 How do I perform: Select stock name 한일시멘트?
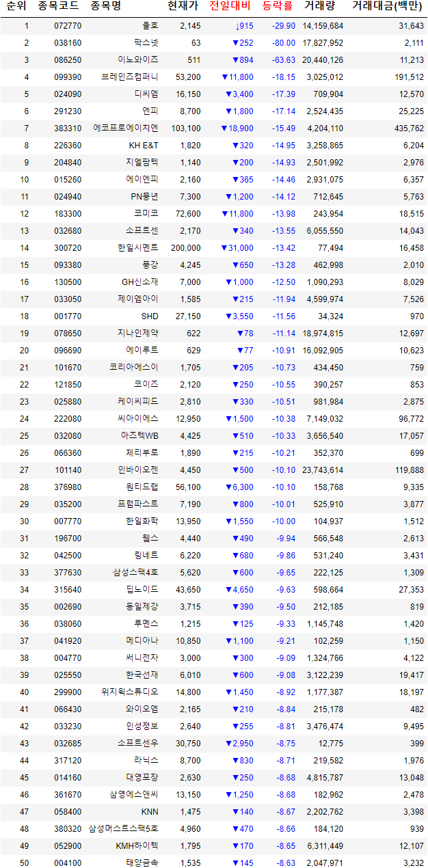click(x=138, y=248)
